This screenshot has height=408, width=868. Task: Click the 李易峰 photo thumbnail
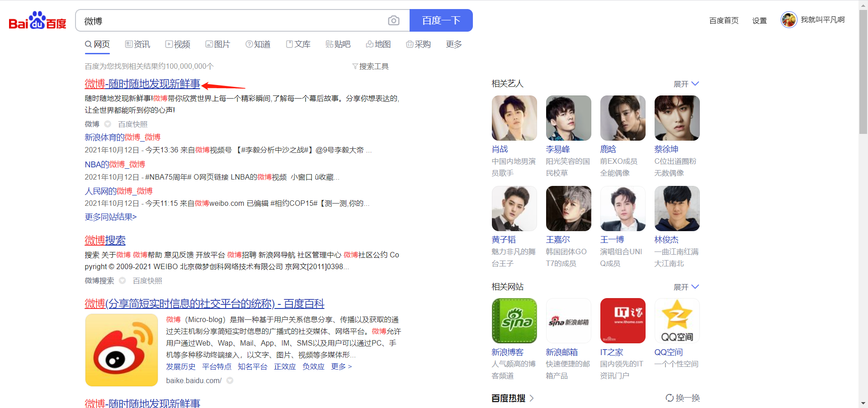(x=569, y=118)
